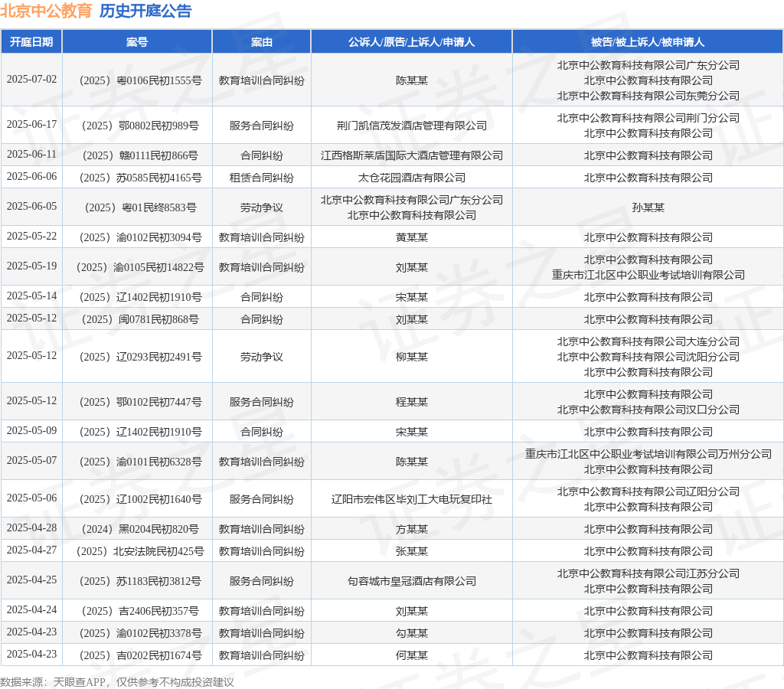Viewport: 784px width, 689px height.
Task: Click the 数据来源 天眼查APP footer note
Action: tap(117, 682)
